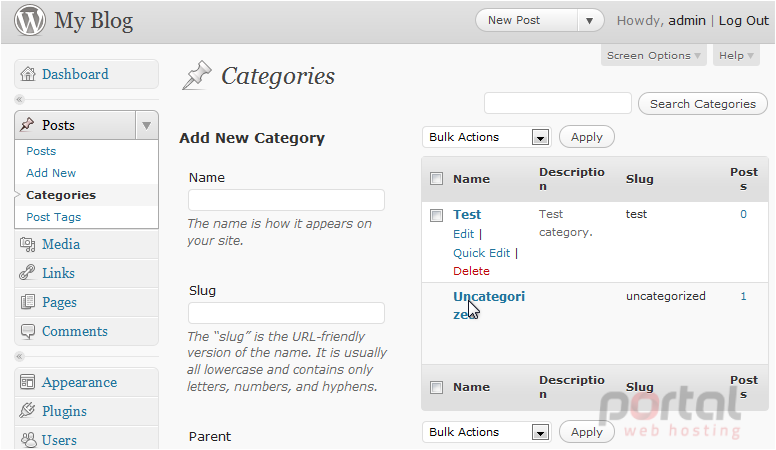This screenshot has height=450, width=776.
Task: Click the Comments speech bubble icon
Action: coord(28,331)
